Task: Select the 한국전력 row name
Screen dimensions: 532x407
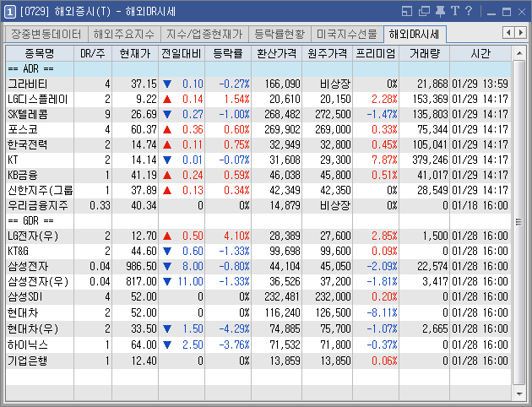Action: pos(28,144)
